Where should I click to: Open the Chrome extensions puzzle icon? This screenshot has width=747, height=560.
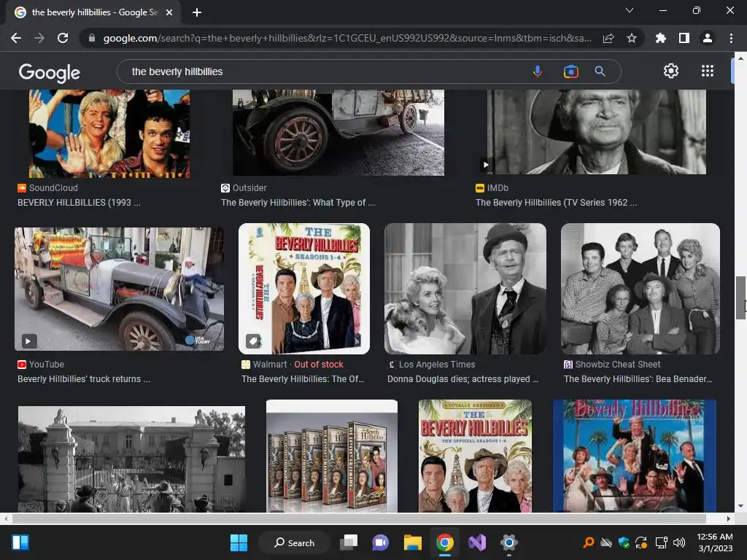coord(661,38)
